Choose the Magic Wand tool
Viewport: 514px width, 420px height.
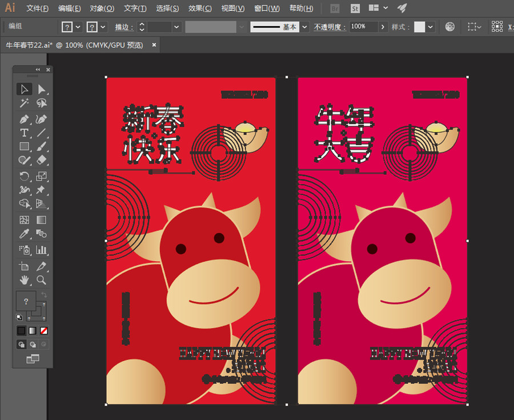[24, 103]
